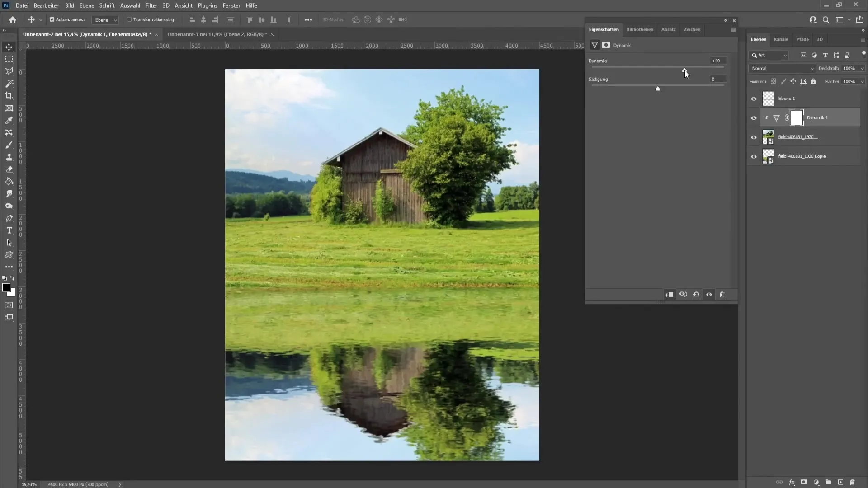Hide the Feld-406181_1920 Kopie layer

tap(754, 156)
